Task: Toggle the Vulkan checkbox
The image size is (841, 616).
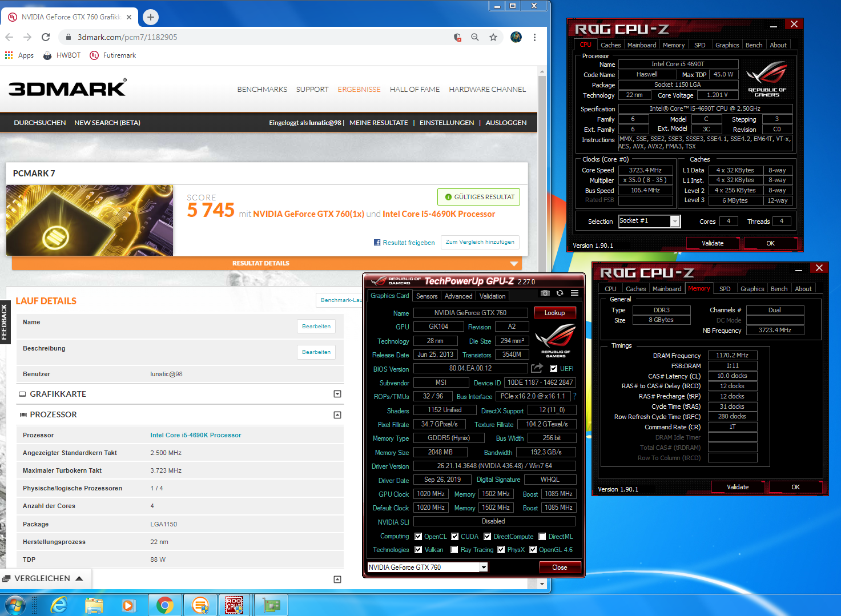Action: pyautogui.click(x=419, y=550)
